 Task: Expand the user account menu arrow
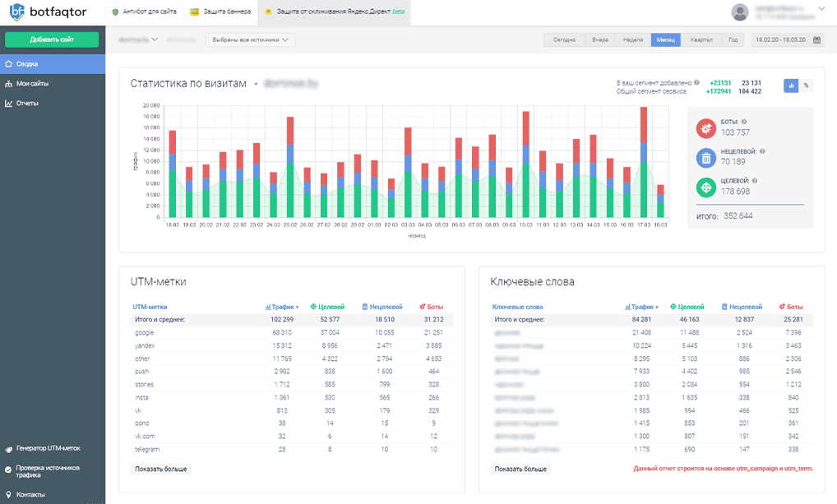(x=822, y=9)
